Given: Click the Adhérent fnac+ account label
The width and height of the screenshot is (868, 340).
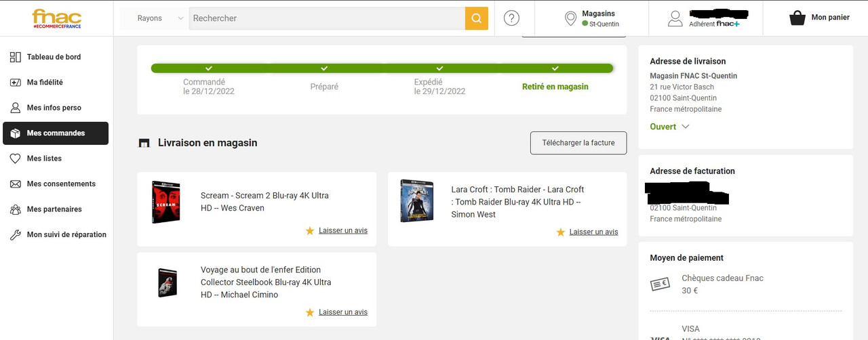Looking at the screenshot, I should (x=714, y=24).
